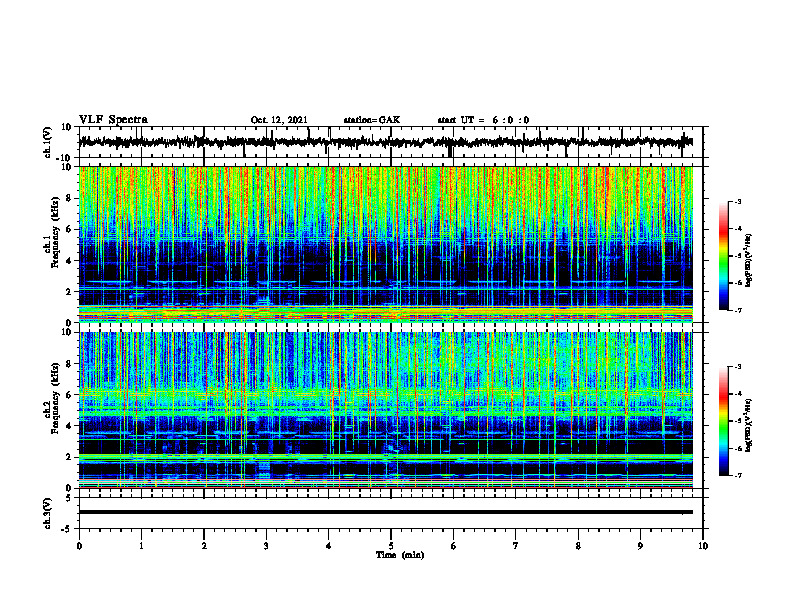792x612 pixels.
Task: Click the "2" kHz tick on ch.1 frequency axis
Action: pyautogui.click(x=70, y=292)
